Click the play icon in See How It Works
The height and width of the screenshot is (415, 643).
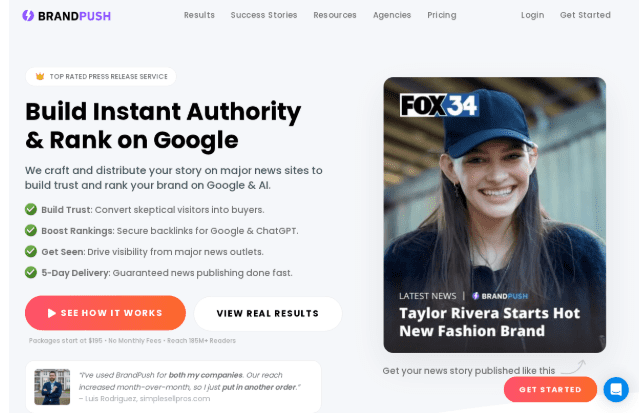click(x=52, y=313)
